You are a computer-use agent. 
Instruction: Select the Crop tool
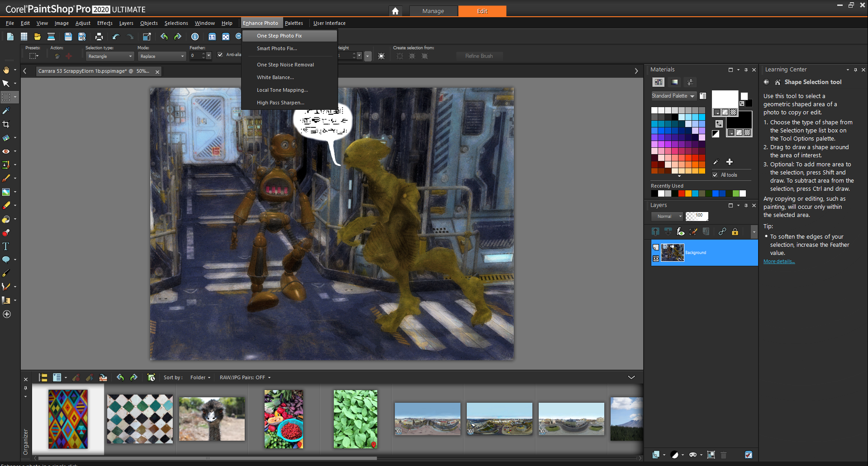point(6,124)
